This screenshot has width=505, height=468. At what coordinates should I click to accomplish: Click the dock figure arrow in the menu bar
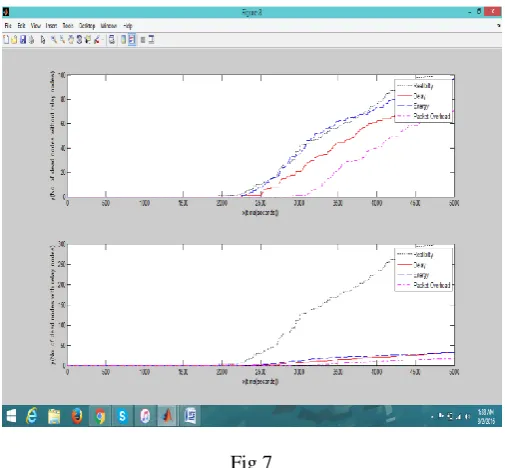point(498,26)
